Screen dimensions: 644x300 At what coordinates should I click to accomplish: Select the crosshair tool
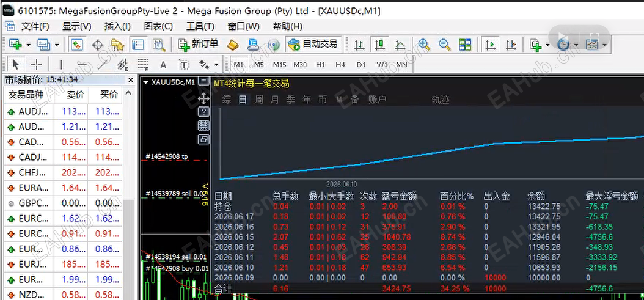pos(37,65)
